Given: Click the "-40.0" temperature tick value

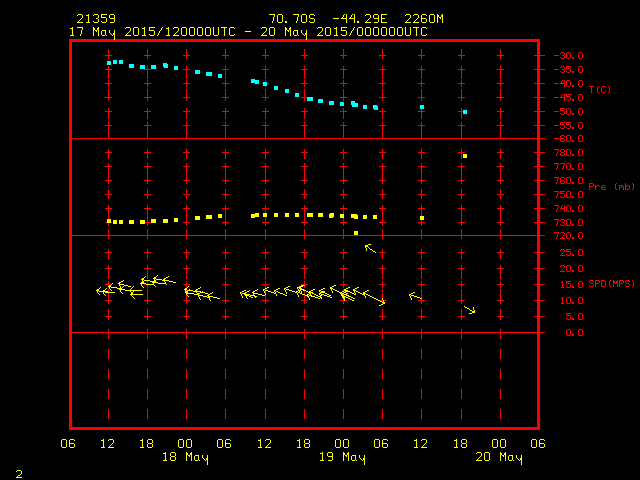Looking at the screenshot, I should [x=569, y=84].
